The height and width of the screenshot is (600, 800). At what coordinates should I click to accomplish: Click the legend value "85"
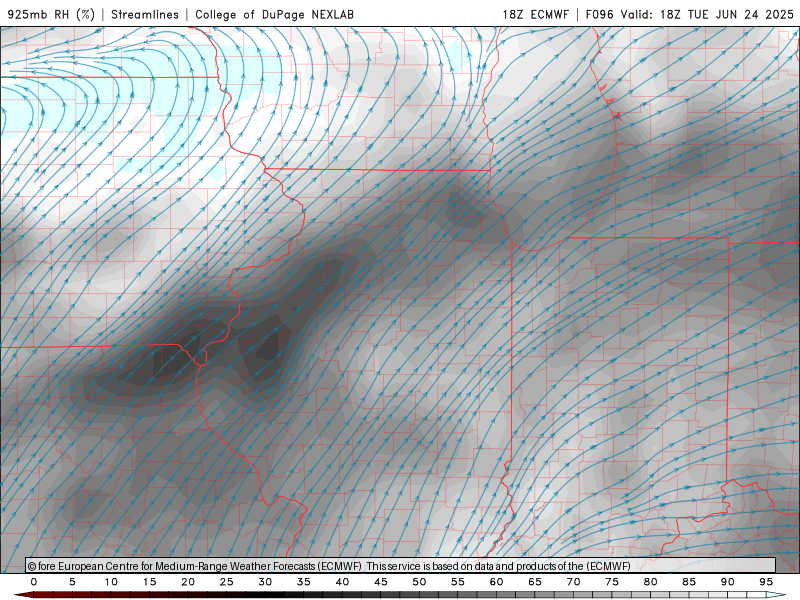[689, 582]
